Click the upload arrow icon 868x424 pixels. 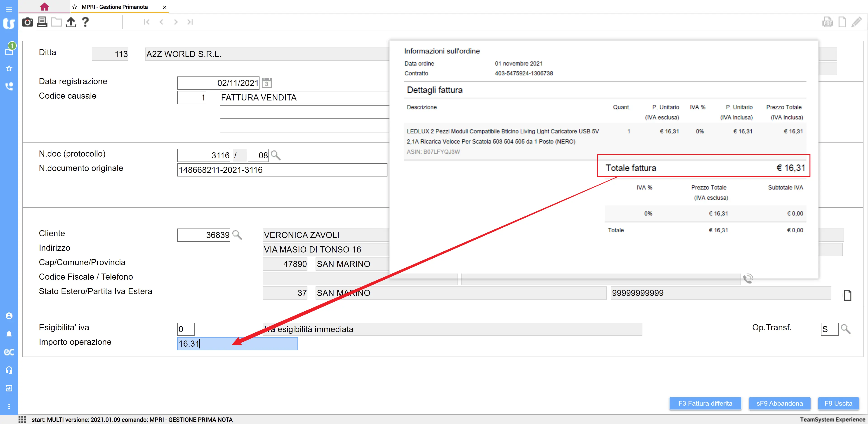pyautogui.click(x=71, y=22)
